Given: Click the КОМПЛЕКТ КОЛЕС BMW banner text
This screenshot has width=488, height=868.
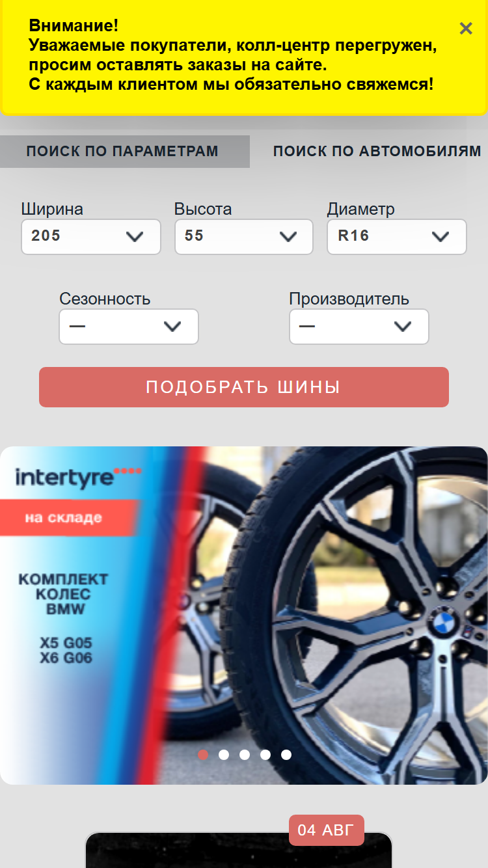Looking at the screenshot, I should (64, 594).
